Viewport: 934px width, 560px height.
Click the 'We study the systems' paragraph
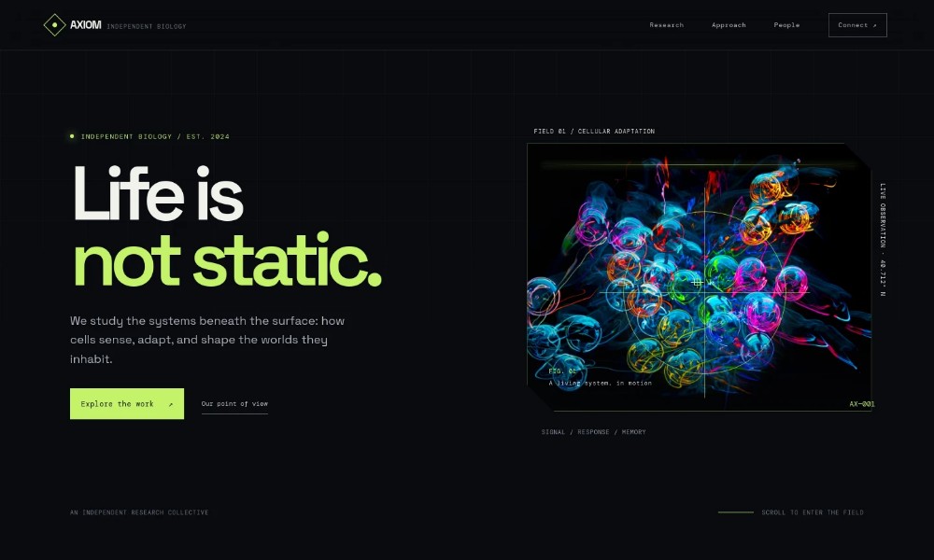tap(207, 340)
